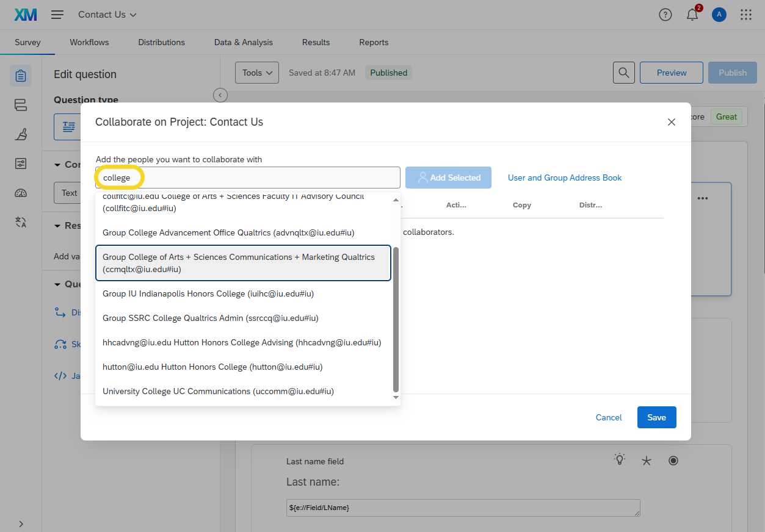Click the search magnifier icon
This screenshot has width=765, height=532.
[623, 73]
